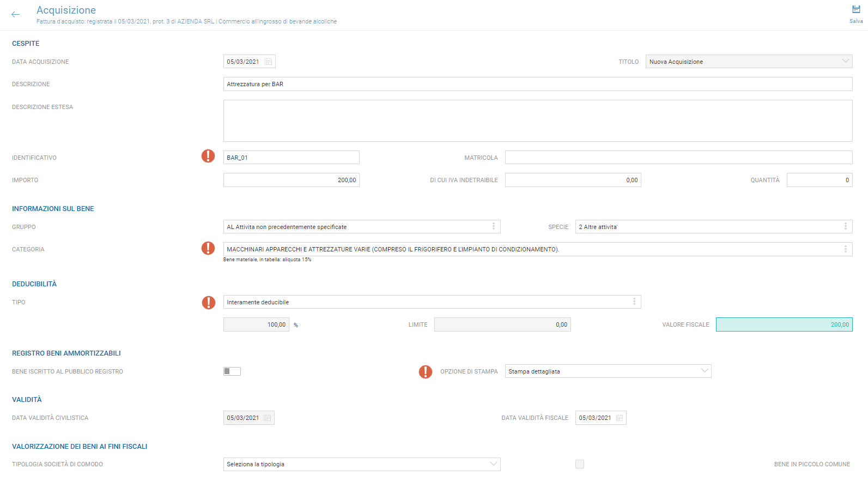Click the Categoria field
Image resolution: width=868 pixels, height=481 pixels.
pyautogui.click(x=538, y=249)
